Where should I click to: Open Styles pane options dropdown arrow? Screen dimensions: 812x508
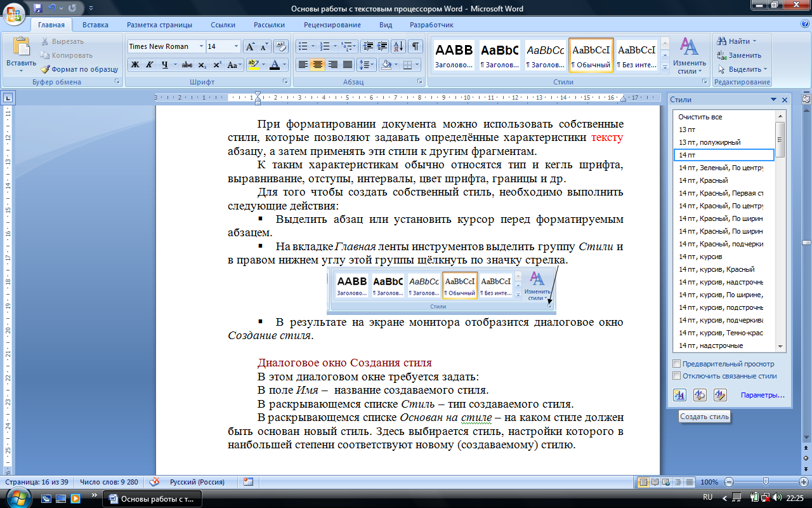click(773, 100)
